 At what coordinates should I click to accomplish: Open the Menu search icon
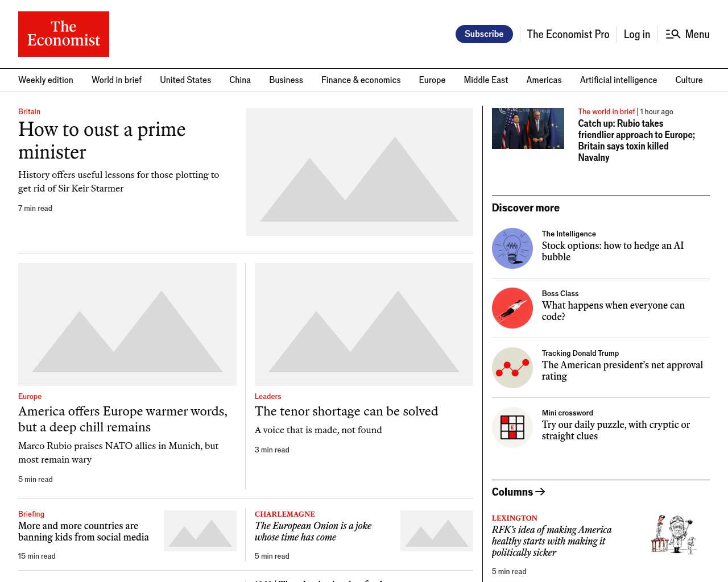(x=673, y=34)
